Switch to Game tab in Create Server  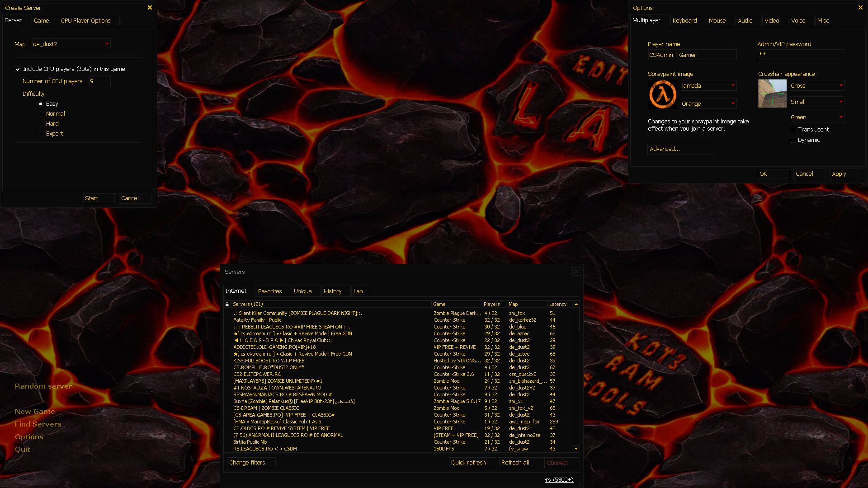[x=44, y=20]
